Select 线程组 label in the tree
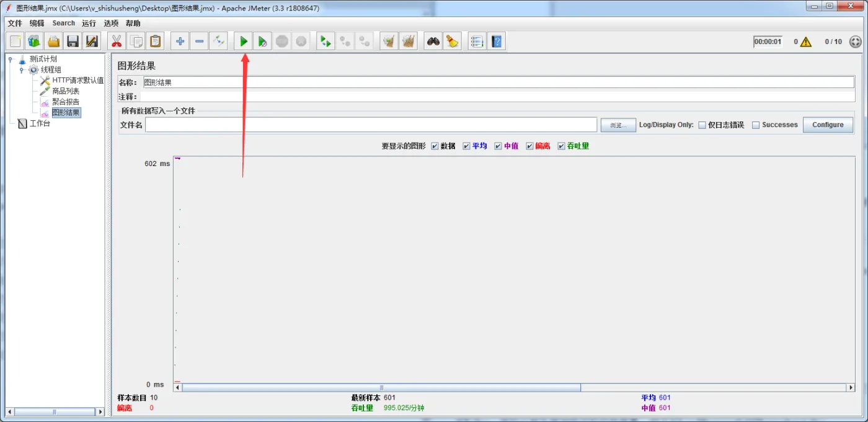Image resolution: width=868 pixels, height=422 pixels. point(51,69)
